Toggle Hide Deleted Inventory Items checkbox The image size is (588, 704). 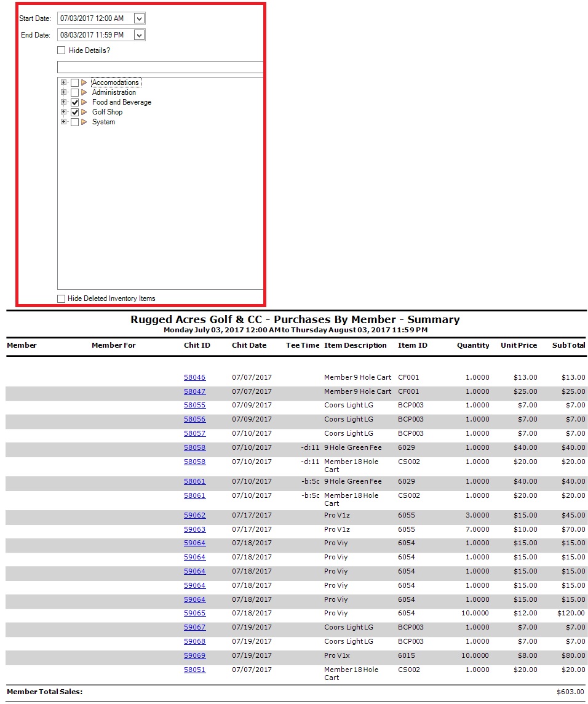62,298
